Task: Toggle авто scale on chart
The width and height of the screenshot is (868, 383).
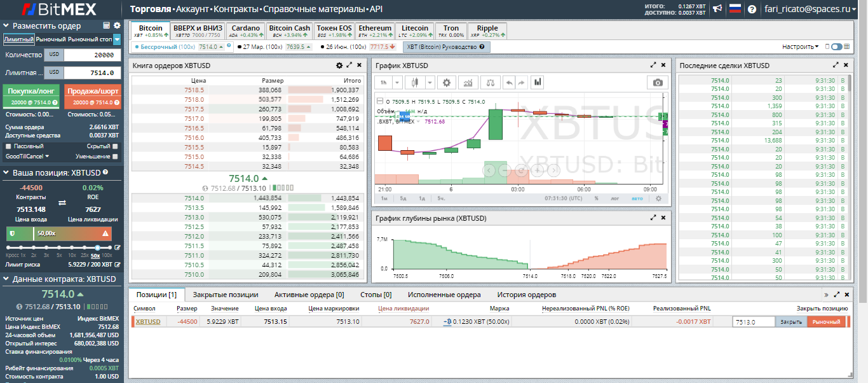Action: 637,198
